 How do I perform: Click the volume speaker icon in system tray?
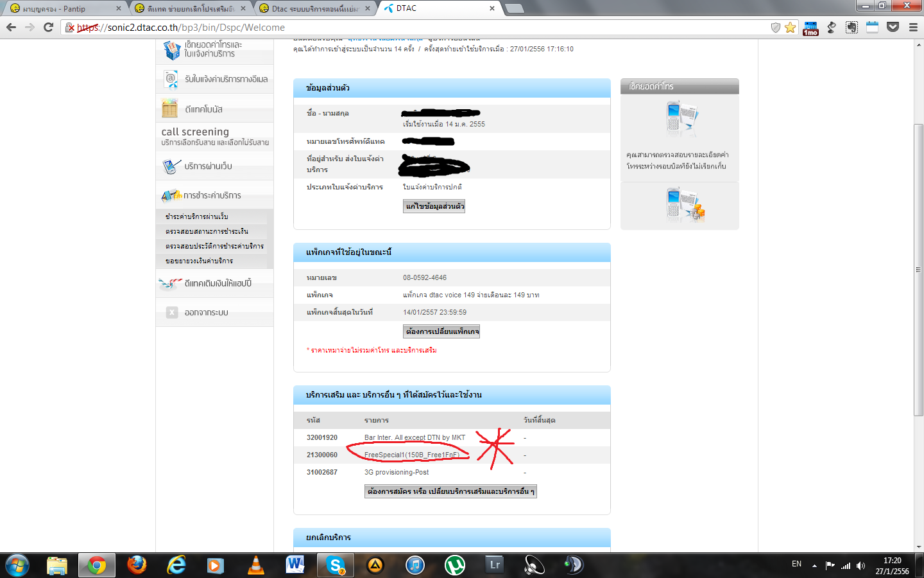pyautogui.click(x=860, y=566)
